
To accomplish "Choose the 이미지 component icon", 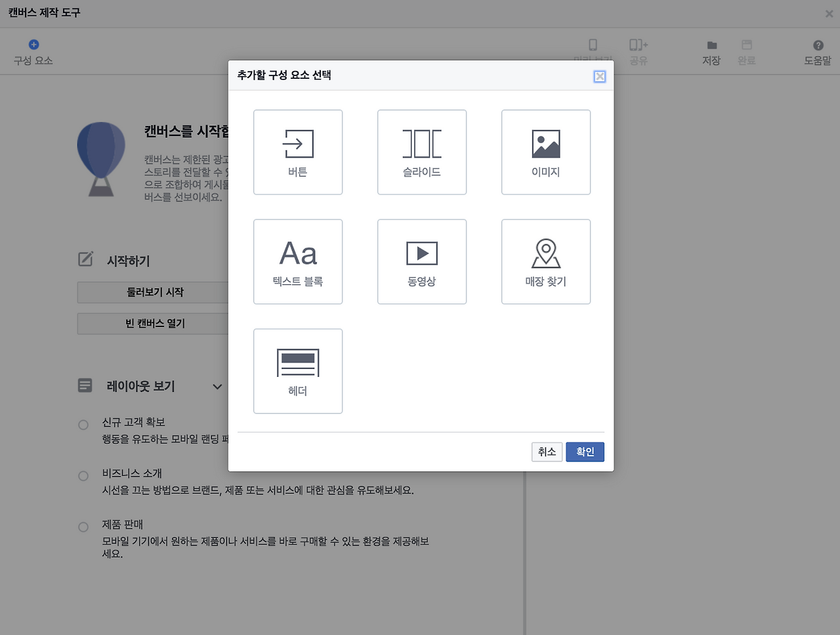I will tap(546, 152).
